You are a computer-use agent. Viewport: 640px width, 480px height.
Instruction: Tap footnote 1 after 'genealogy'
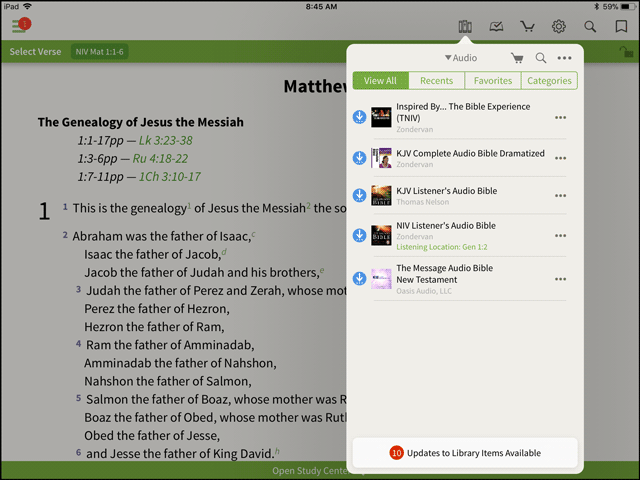click(189, 205)
